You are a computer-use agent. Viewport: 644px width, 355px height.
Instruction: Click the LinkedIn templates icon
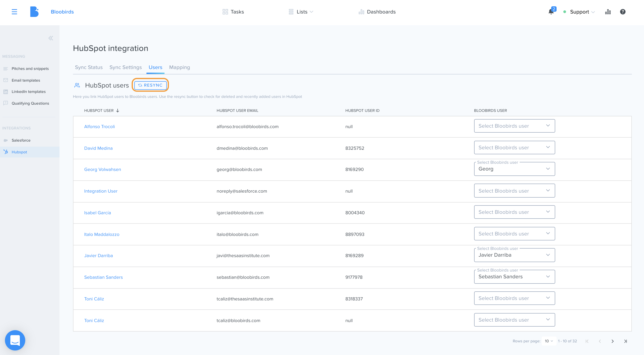(6, 92)
